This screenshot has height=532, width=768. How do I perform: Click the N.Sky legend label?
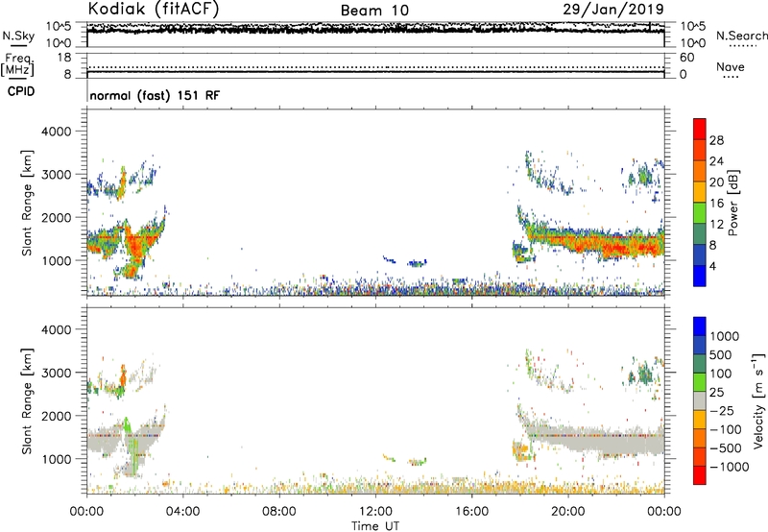click(x=18, y=36)
